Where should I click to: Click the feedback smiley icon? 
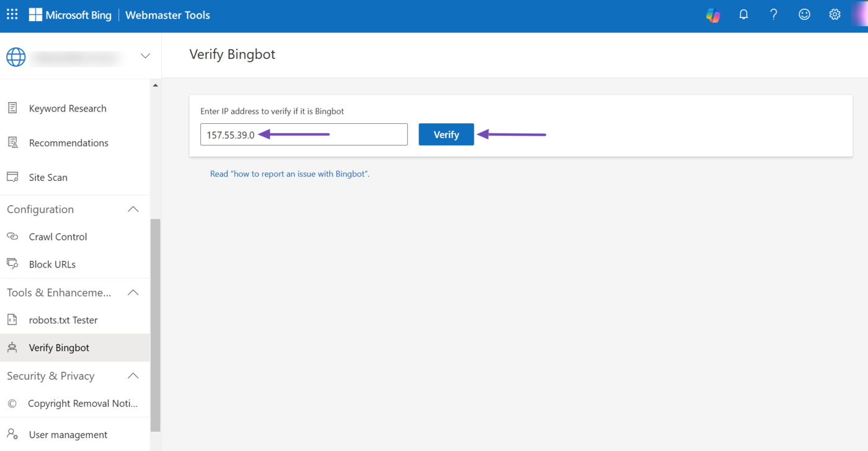804,14
